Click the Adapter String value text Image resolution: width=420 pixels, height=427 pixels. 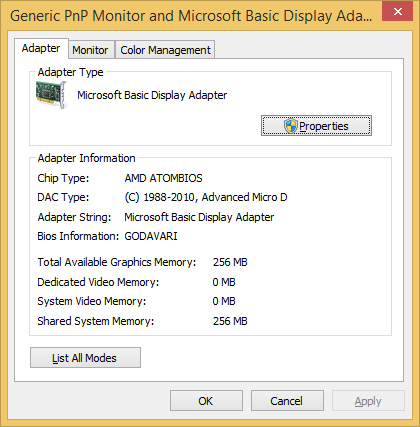199,217
